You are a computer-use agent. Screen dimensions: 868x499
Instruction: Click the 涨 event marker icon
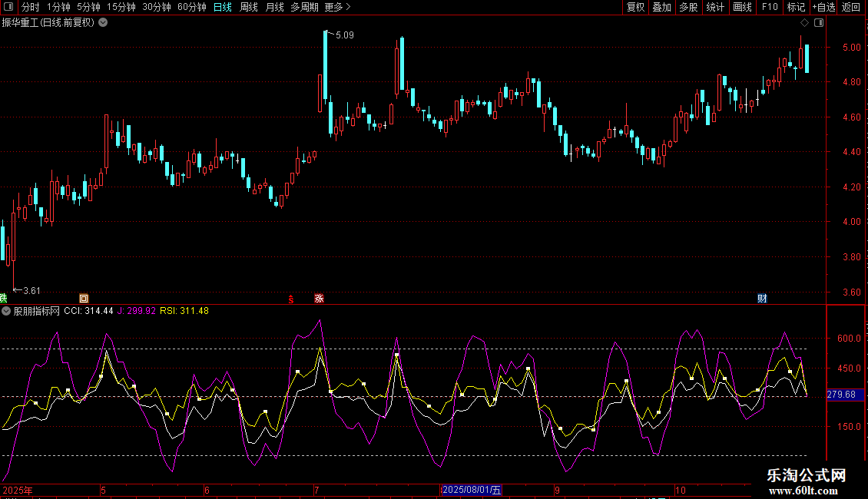pos(319,298)
